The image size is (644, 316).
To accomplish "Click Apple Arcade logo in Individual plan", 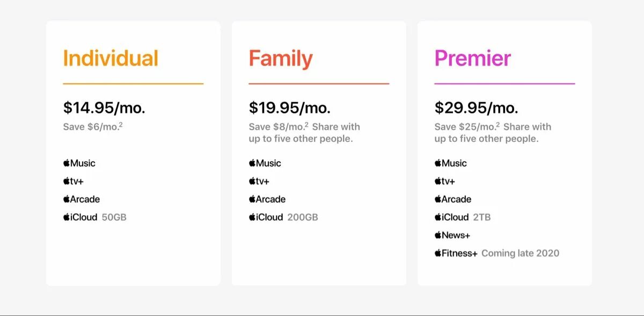I will coord(82,199).
